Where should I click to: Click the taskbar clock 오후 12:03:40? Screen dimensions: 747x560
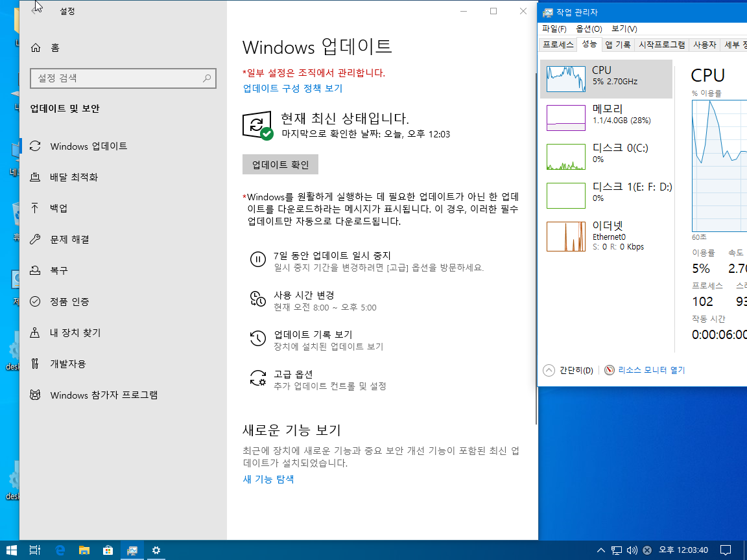pos(683,550)
